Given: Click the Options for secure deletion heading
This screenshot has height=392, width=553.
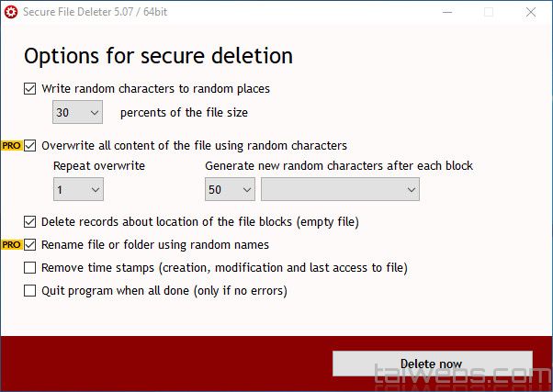Looking at the screenshot, I should [158, 55].
